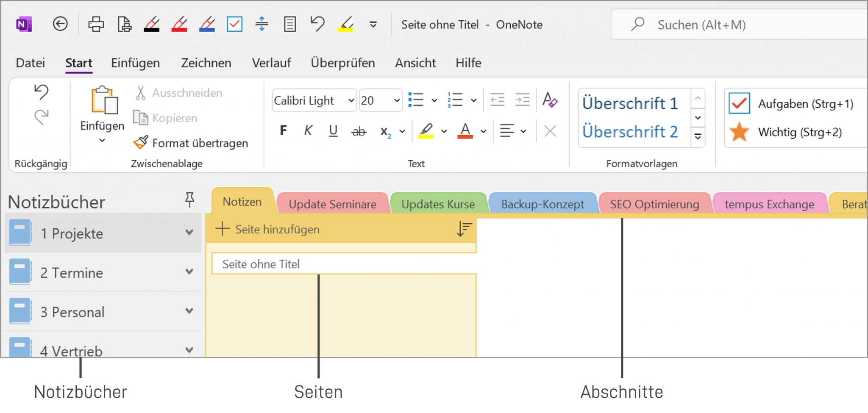Mark text as Wichtig (Strg+2)
This screenshot has height=413, width=868.
click(x=739, y=132)
